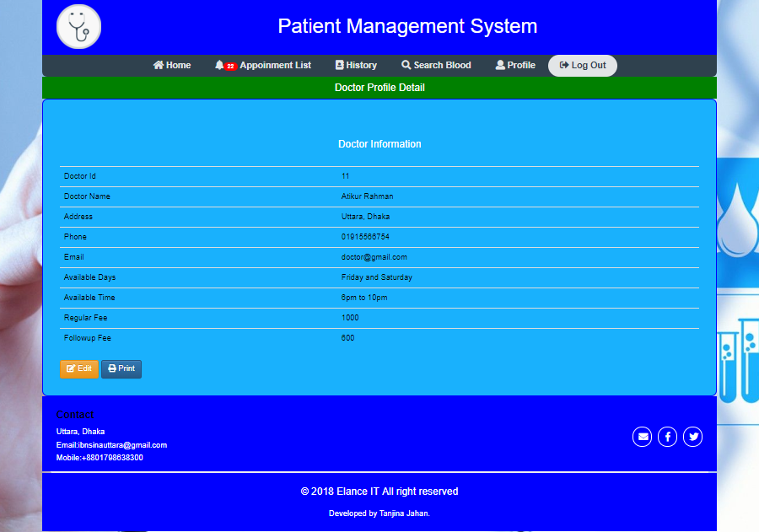Screen dimensions: 759x532
Task: Go to Home menu item
Action: click(172, 65)
